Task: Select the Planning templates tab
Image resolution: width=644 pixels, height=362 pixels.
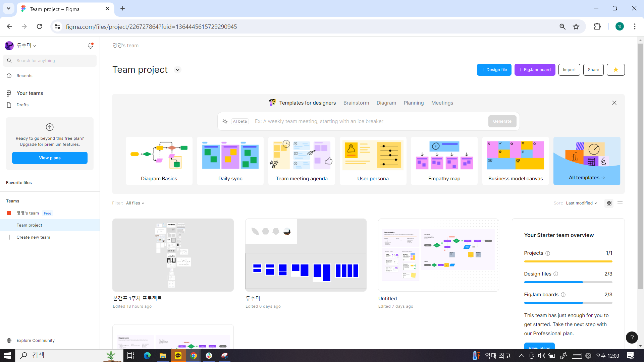Action: (x=413, y=103)
